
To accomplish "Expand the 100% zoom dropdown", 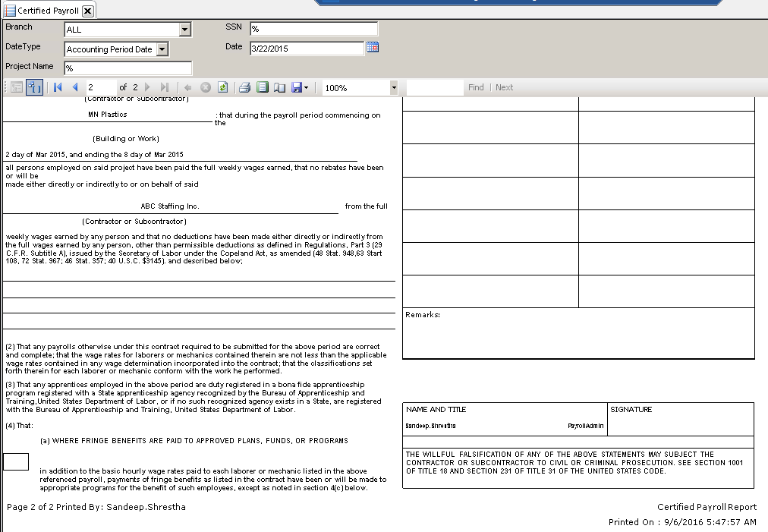I will (393, 88).
